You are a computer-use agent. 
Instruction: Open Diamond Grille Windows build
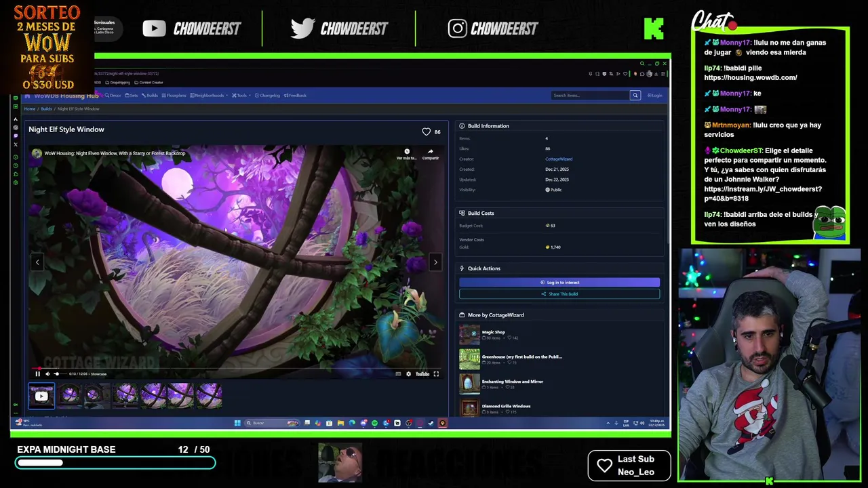[506, 406]
